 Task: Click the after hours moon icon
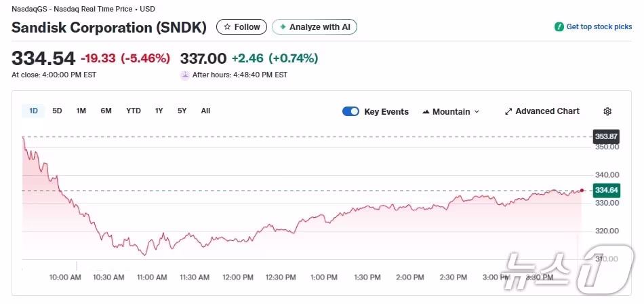[185, 75]
